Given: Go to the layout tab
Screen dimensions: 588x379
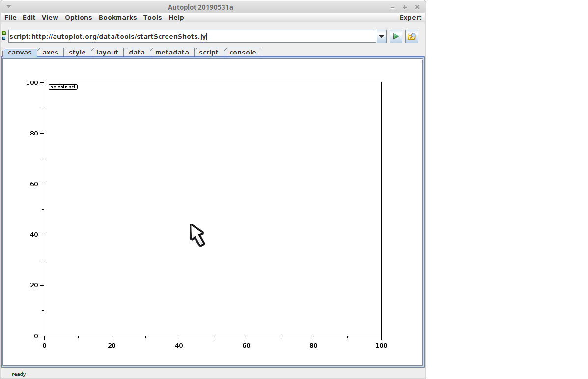Looking at the screenshot, I should tap(107, 53).
